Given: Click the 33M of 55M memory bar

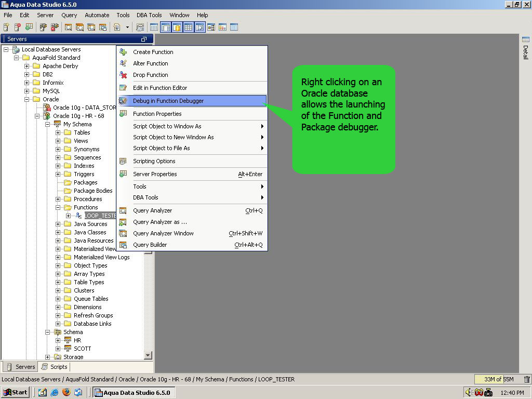Looking at the screenshot, I should (x=498, y=379).
